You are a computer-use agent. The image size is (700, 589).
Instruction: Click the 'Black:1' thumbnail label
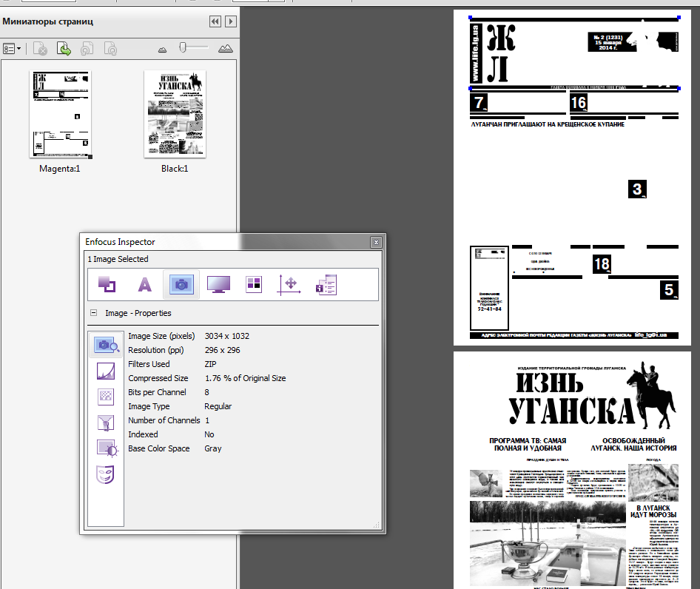click(x=175, y=169)
